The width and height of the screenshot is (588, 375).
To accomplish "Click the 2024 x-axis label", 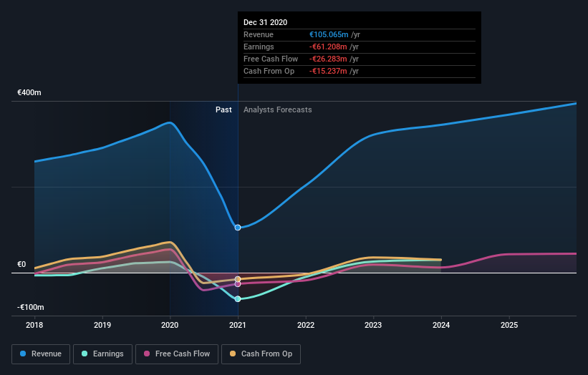I will pos(441,325).
